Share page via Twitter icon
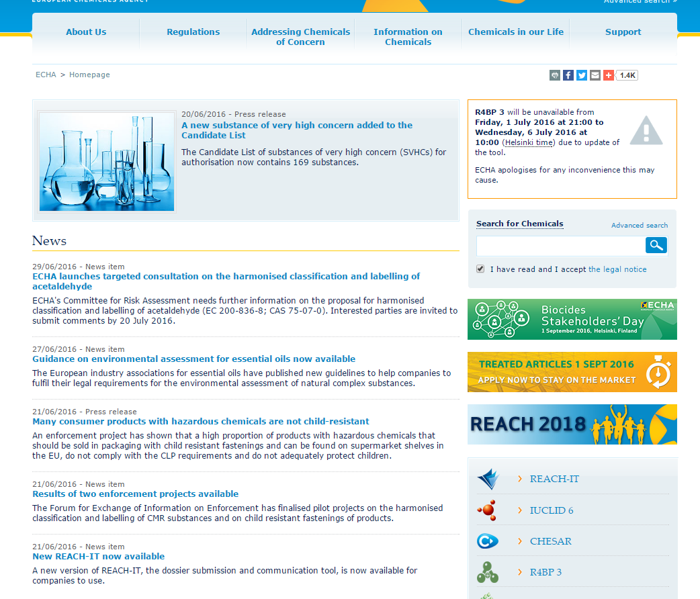 pos(581,75)
